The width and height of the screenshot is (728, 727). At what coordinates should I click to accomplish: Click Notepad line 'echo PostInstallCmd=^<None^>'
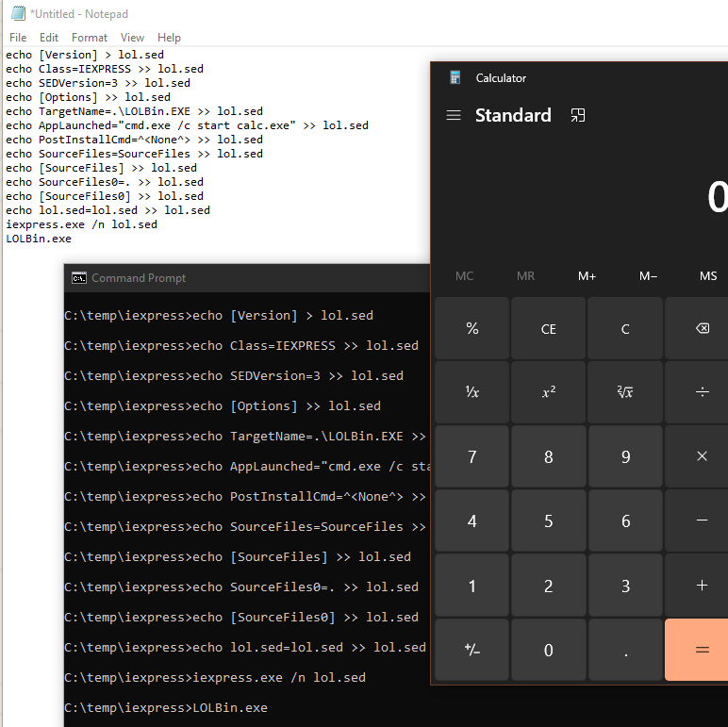click(x=134, y=140)
